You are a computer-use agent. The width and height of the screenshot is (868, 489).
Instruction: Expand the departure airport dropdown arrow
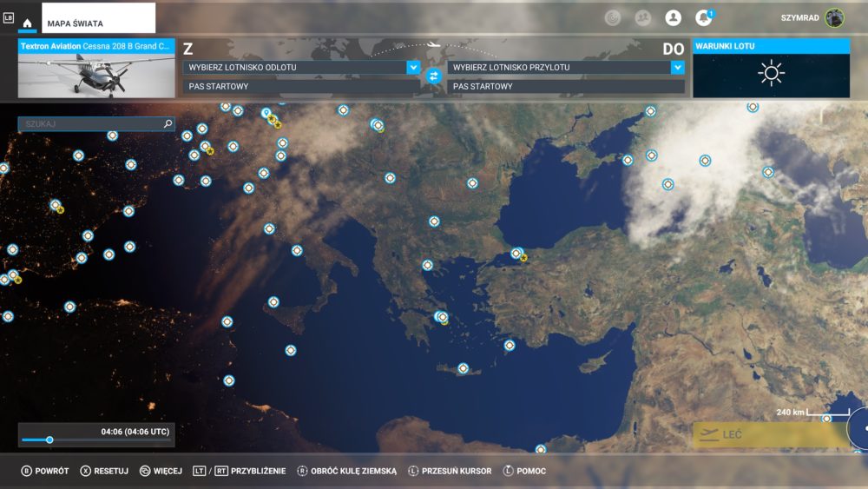point(413,67)
